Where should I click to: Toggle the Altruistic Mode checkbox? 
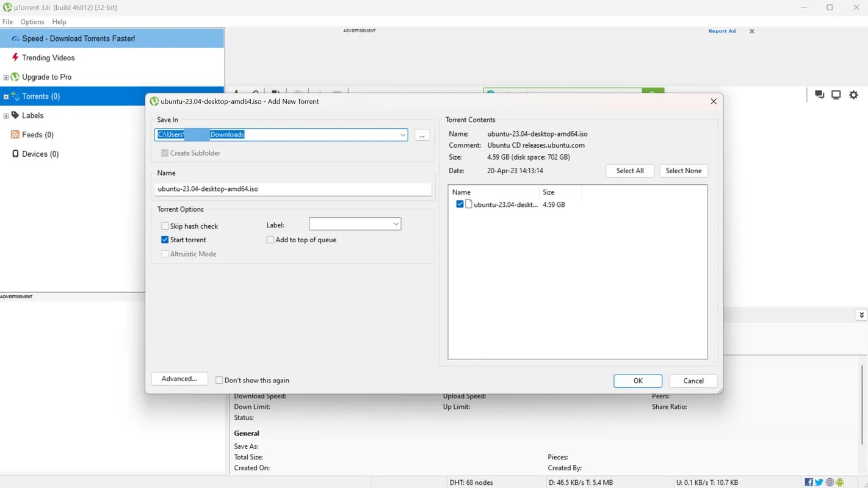tap(165, 254)
